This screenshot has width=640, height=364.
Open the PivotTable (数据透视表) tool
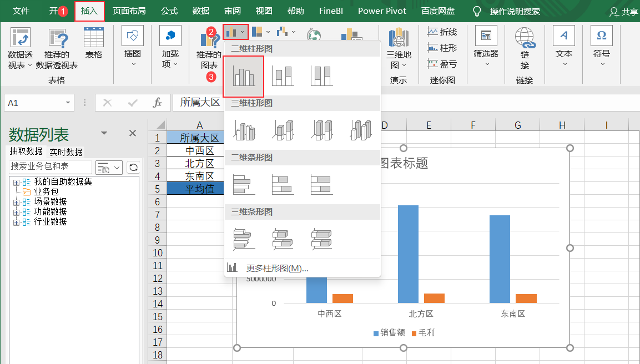pyautogui.click(x=20, y=48)
